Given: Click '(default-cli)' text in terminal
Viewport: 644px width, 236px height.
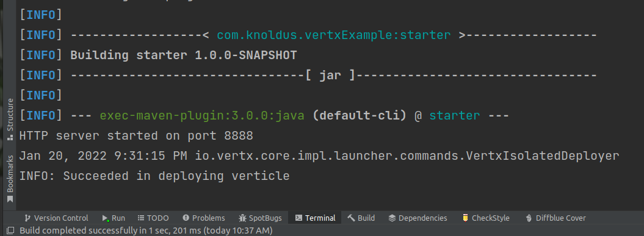Looking at the screenshot, I should 360,116.
